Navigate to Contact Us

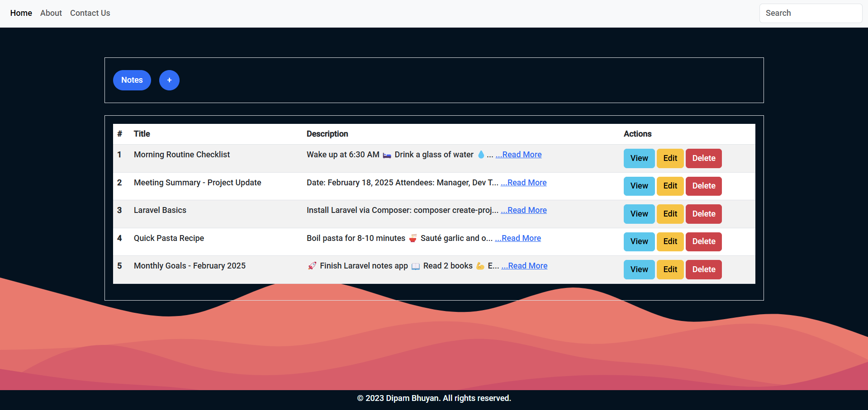click(x=90, y=13)
